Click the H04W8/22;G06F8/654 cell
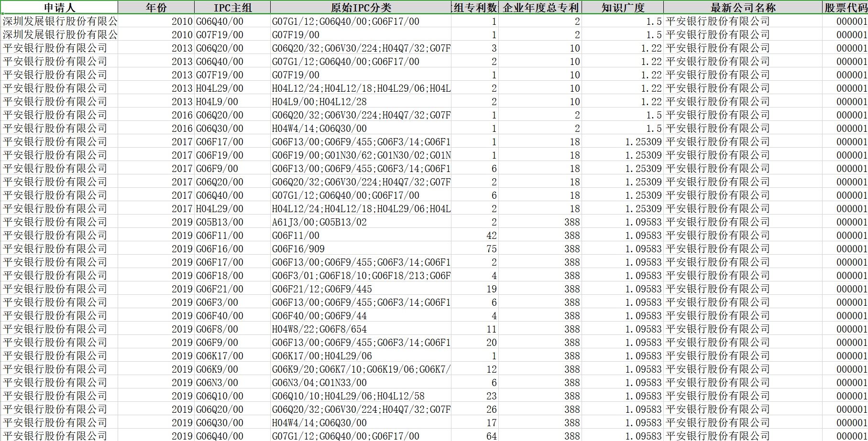Viewport: 868px width, 441px height. tap(319, 329)
